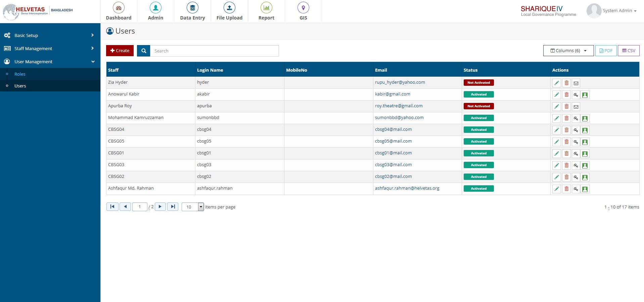The image size is (644, 302).
Task: Go to Data Entry
Action: pos(192,11)
